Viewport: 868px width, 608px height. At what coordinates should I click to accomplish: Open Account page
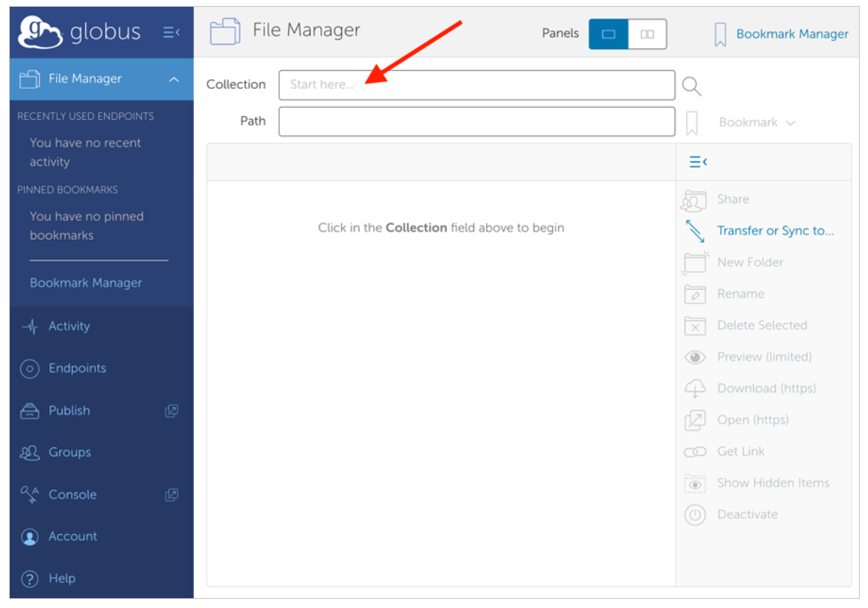[x=72, y=536]
